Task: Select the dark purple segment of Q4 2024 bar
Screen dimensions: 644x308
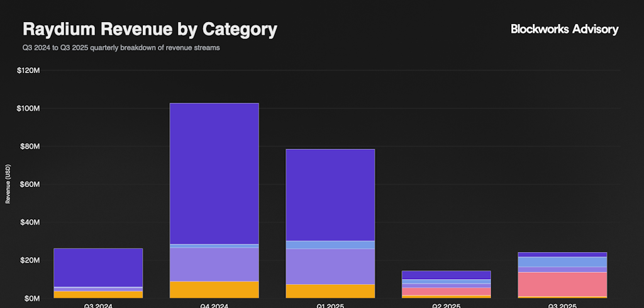Action: [214, 174]
